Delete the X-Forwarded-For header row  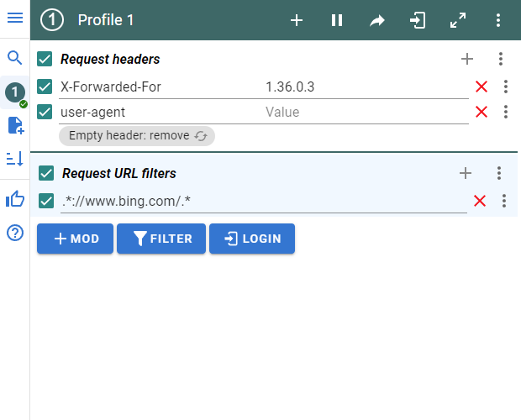pyautogui.click(x=482, y=87)
